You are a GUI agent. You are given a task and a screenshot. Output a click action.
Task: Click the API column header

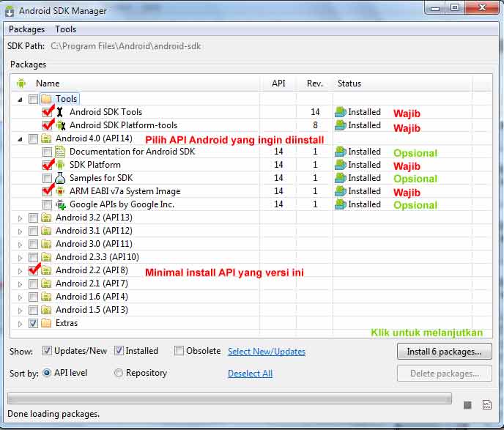(x=278, y=84)
